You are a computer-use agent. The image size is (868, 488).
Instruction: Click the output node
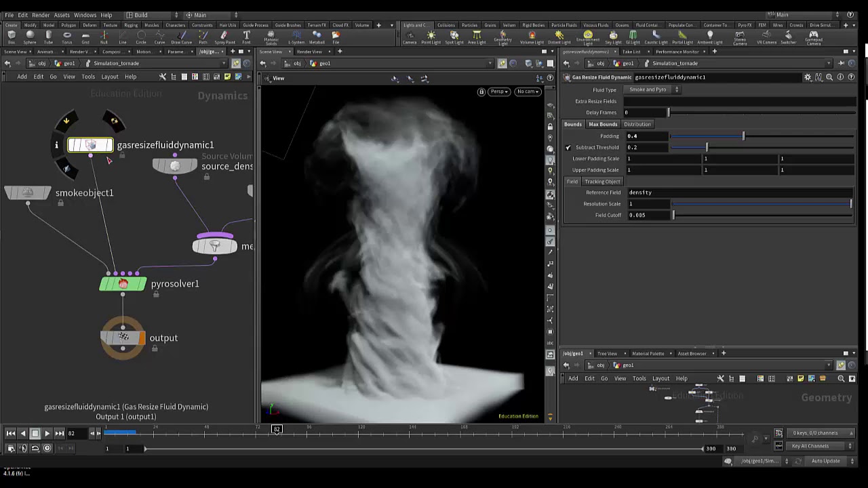pyautogui.click(x=123, y=338)
